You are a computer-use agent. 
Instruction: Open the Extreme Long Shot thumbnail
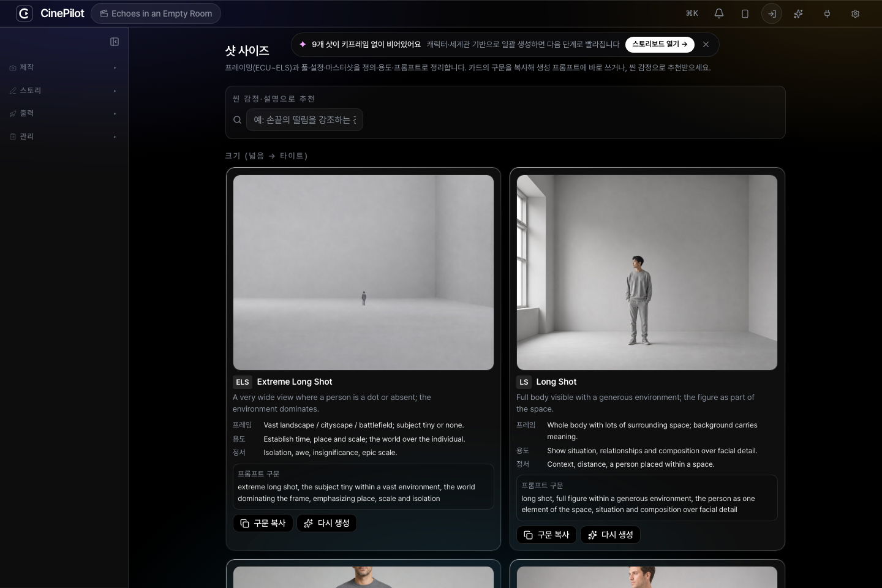[x=363, y=273]
